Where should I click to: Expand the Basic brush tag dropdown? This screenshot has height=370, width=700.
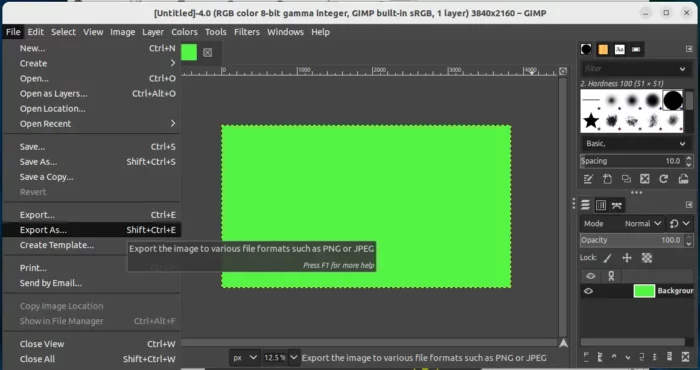coord(634,144)
